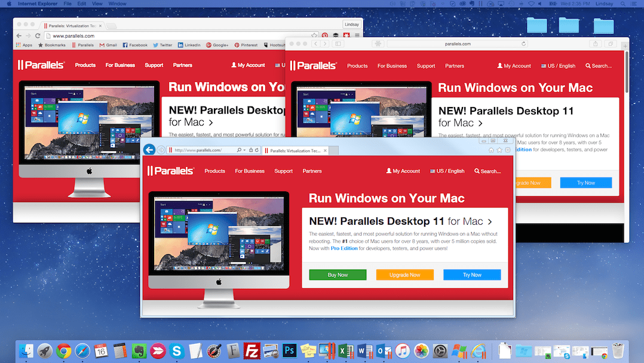The image size is (644, 363).
Task: Open Chrome hamburger menu
Action: pyautogui.click(x=357, y=36)
